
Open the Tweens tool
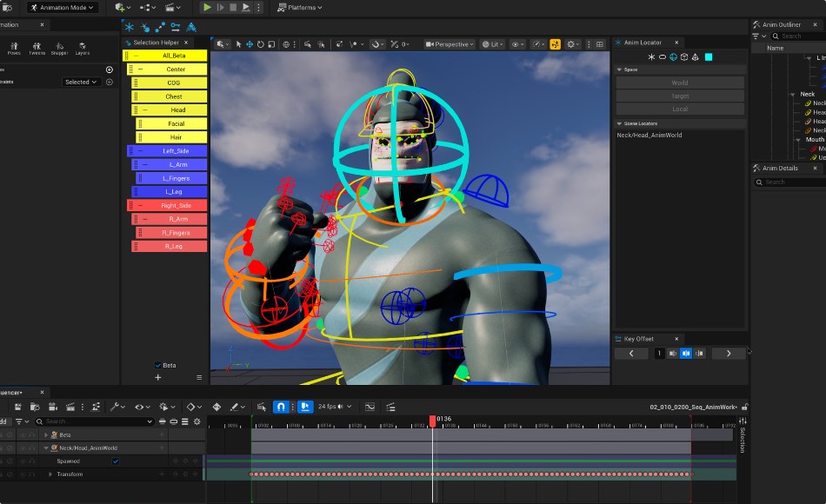pos(37,47)
